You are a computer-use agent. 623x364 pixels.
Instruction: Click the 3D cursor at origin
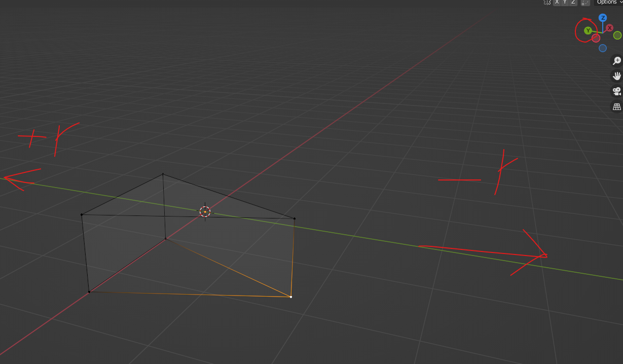pyautogui.click(x=205, y=212)
